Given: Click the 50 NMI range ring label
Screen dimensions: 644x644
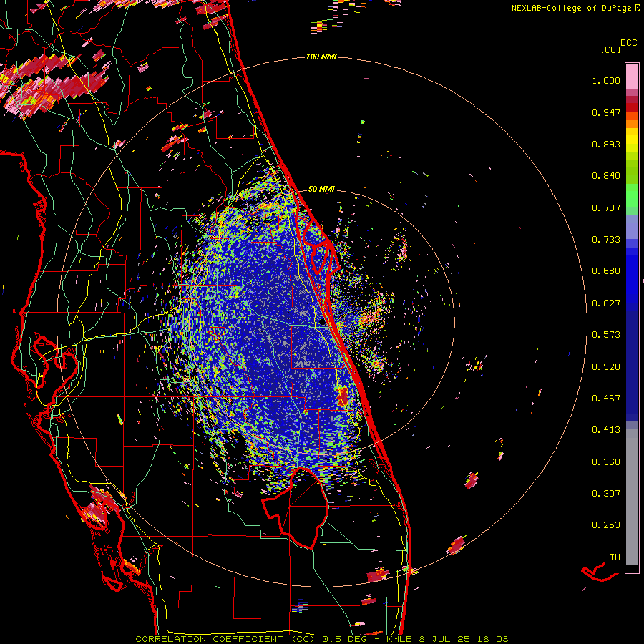Looking at the screenshot, I should (321, 189).
